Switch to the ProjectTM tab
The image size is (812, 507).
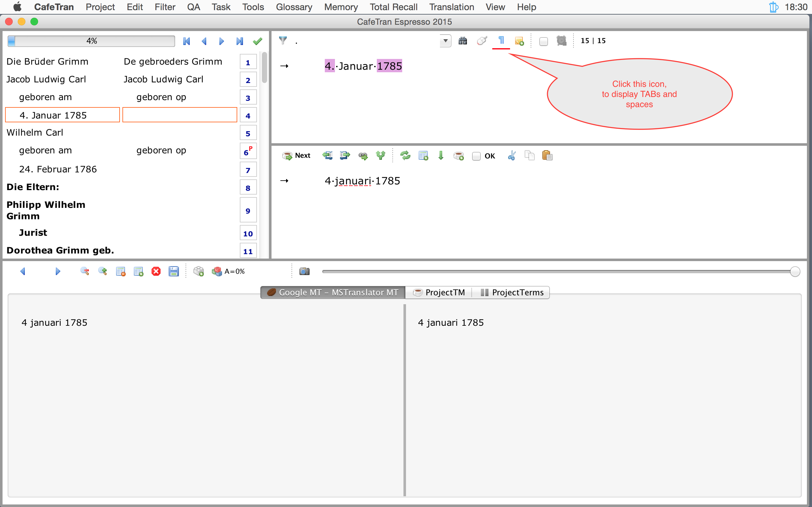tap(439, 292)
